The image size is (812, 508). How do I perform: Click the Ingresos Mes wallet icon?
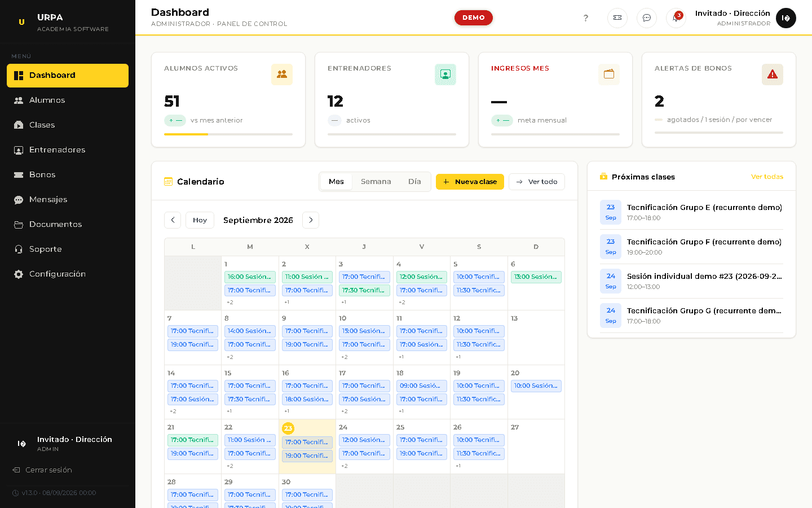pos(609,75)
